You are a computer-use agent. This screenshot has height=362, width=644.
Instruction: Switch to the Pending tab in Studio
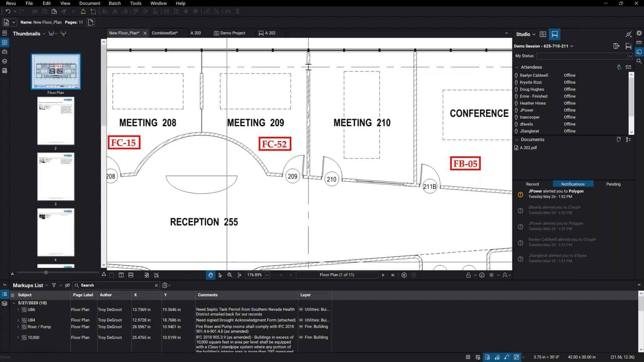tap(613, 184)
